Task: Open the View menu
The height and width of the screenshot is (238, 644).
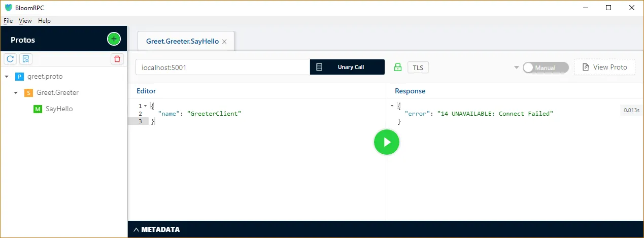Action: (25, 21)
